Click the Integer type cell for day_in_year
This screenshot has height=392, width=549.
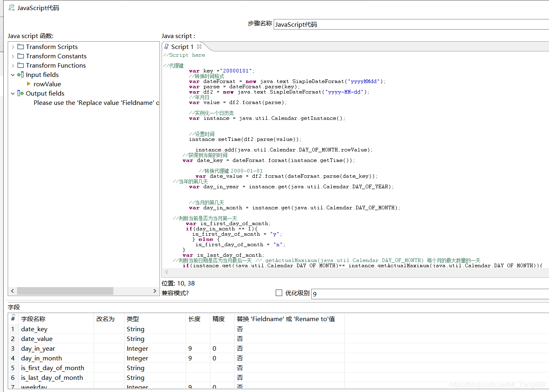pos(155,349)
